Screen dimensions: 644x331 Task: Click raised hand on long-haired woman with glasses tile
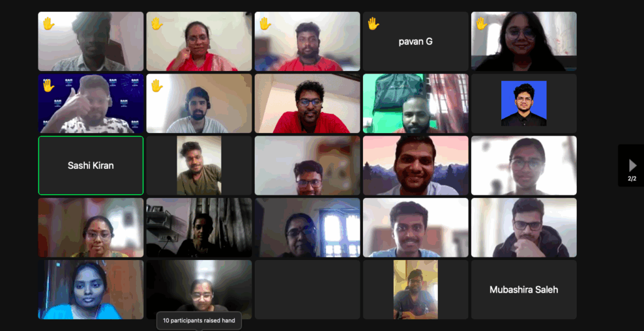[481, 23]
